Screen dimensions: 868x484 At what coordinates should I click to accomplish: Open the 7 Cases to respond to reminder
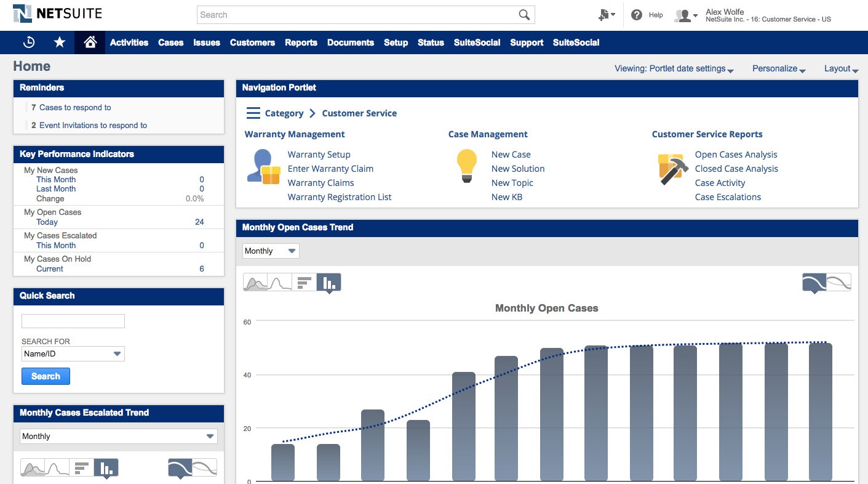pos(76,107)
